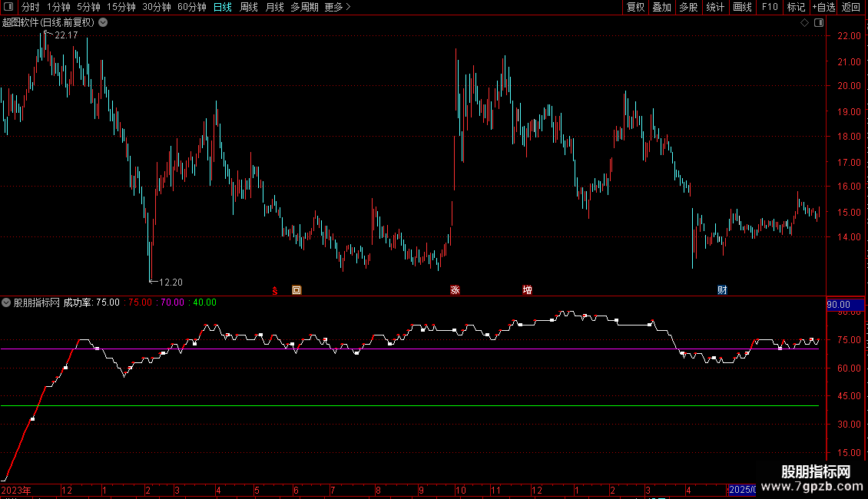Switch to 分时 intraday chart
The height and width of the screenshot is (499, 868).
click(x=31, y=7)
